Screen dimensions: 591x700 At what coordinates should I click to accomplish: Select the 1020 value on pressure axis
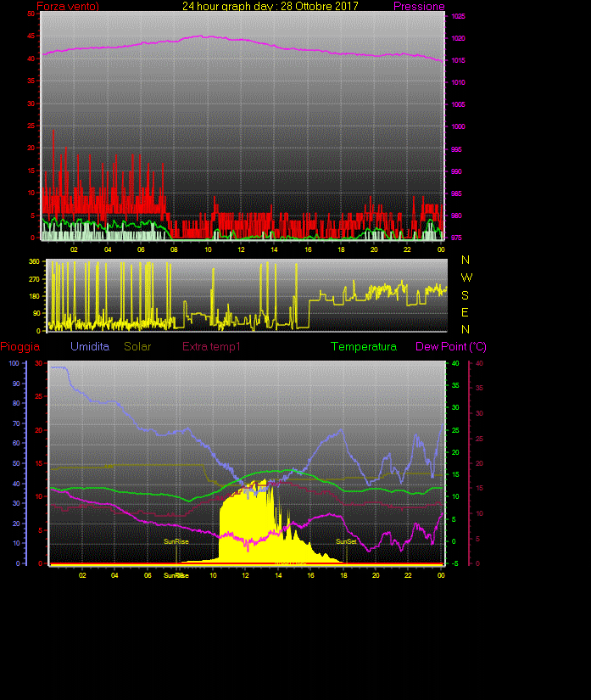coord(458,38)
